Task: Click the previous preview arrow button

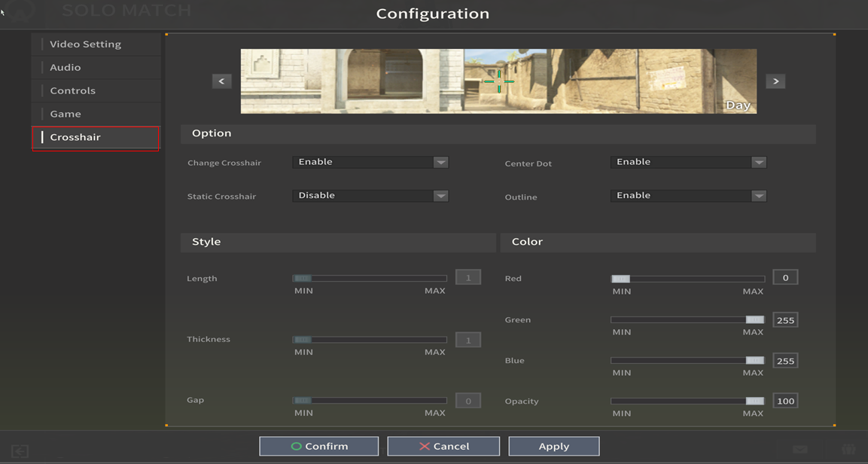Action: (221, 81)
